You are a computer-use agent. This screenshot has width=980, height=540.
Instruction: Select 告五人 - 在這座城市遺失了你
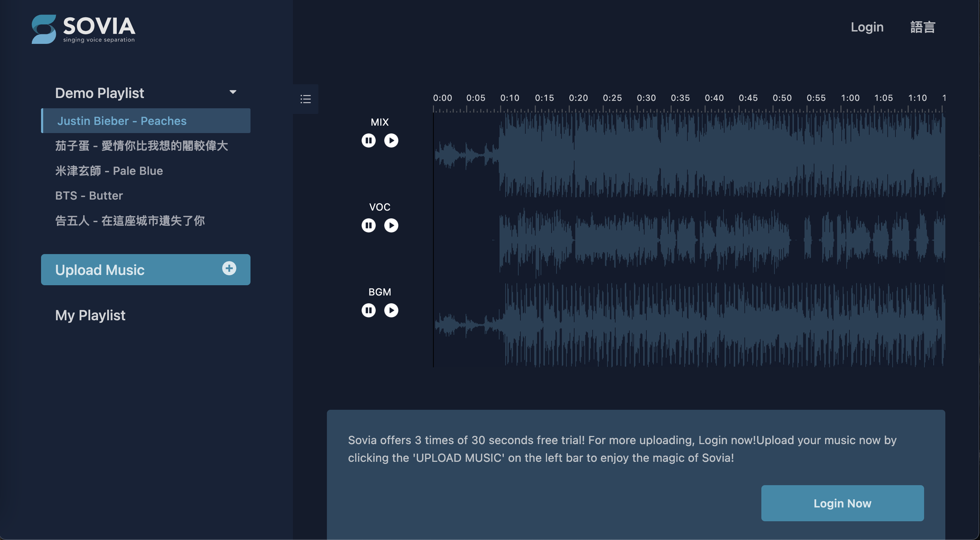130,221
